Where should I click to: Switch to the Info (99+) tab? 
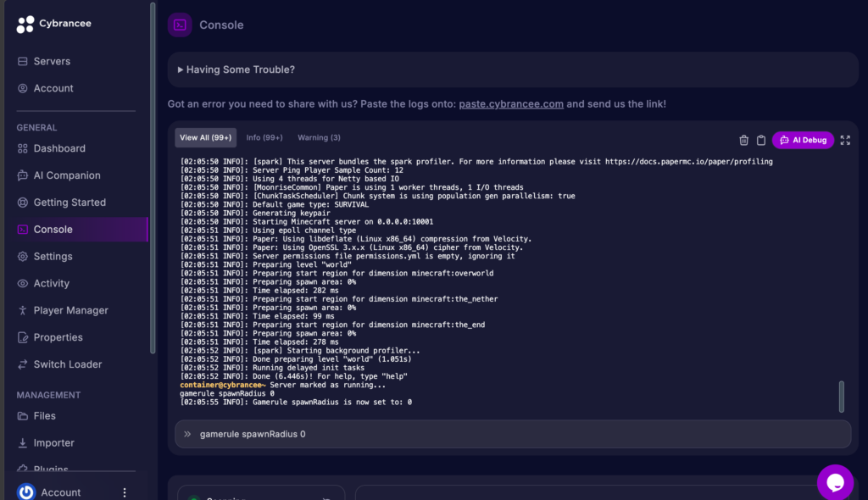264,138
